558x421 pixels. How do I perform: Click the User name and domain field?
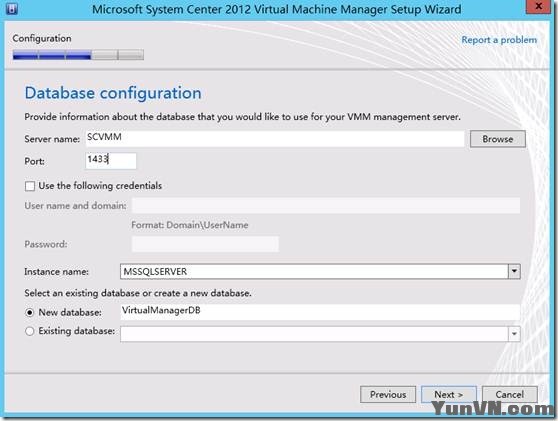pos(326,206)
